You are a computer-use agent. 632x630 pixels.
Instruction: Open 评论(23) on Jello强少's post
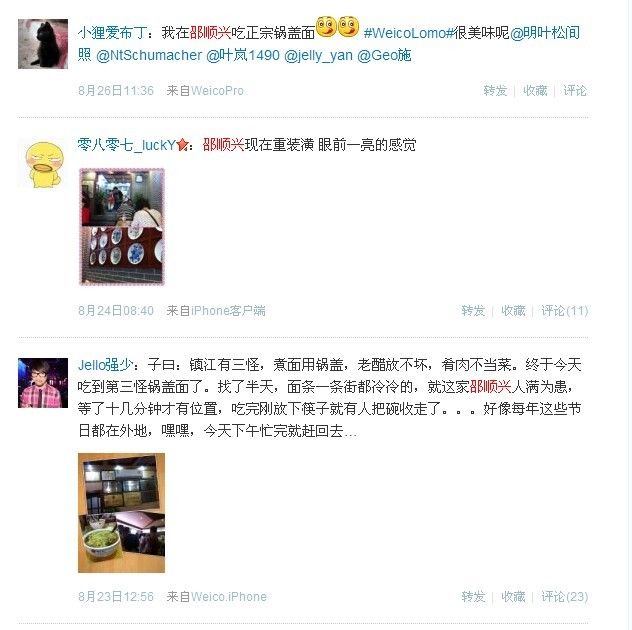(x=564, y=596)
